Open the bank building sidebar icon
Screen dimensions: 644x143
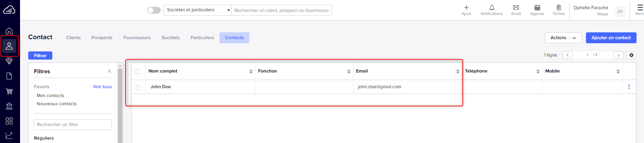tap(9, 106)
